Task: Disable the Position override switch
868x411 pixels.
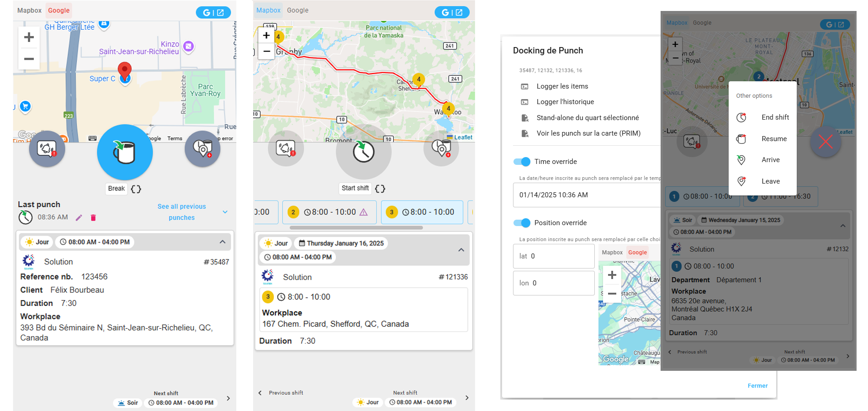Action: [522, 223]
